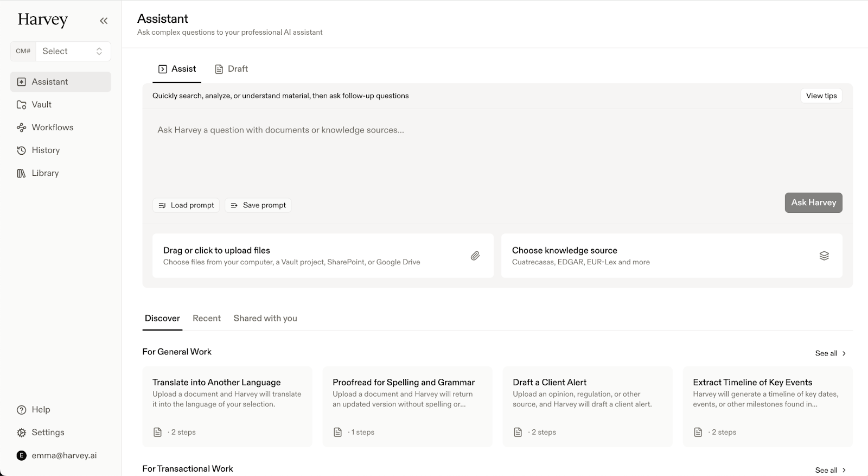Screen dimensions: 868x476
Task: Click the Vault folder icon in sidebar
Action: coord(22,105)
